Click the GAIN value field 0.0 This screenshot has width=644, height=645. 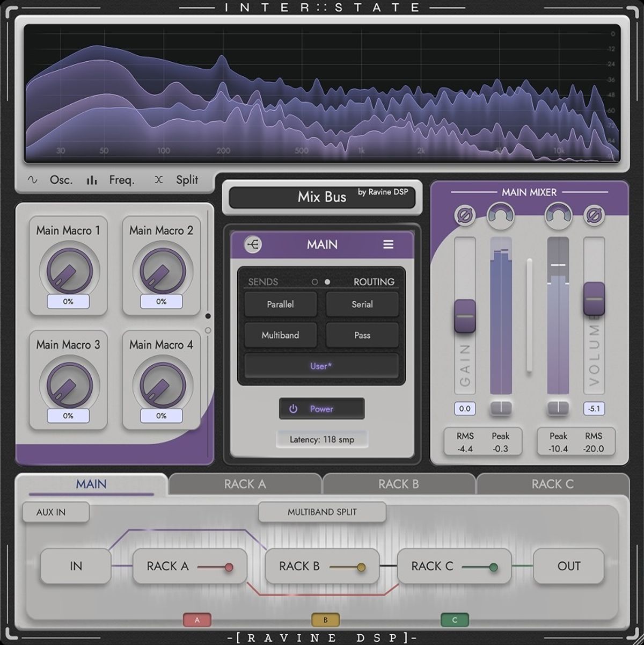[465, 409]
